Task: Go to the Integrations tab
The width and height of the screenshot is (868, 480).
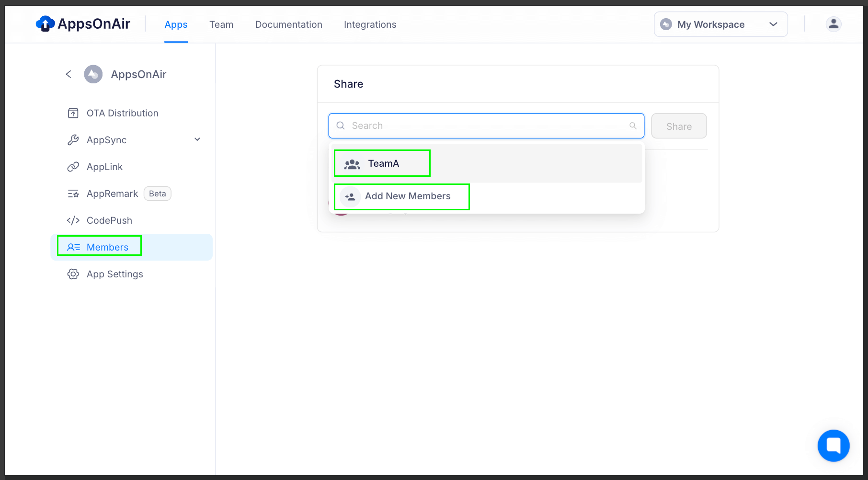Action: (370, 24)
